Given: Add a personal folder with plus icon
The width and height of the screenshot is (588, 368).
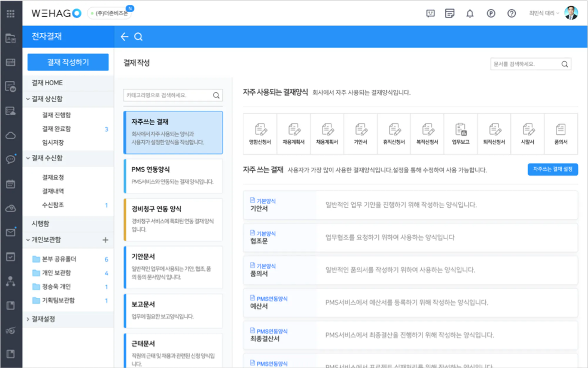Looking at the screenshot, I should pos(105,240).
